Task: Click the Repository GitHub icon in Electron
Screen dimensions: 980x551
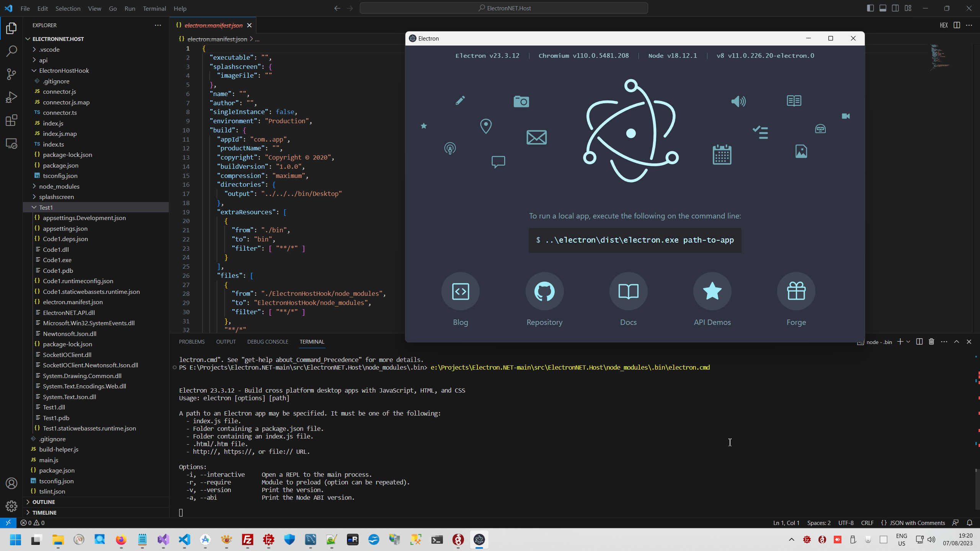Action: click(x=544, y=292)
